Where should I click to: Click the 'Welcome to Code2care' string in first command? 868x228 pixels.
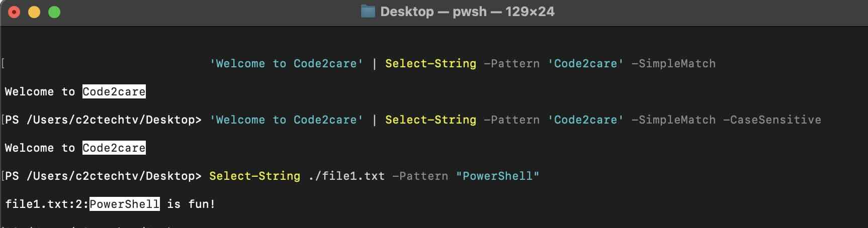point(286,64)
